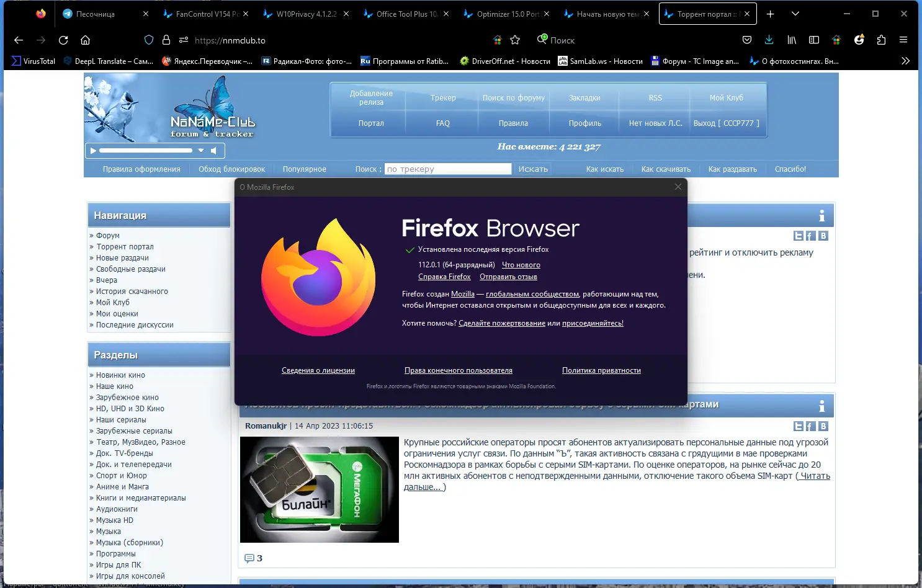Switch to the FanControl V154 tab

(x=205, y=14)
